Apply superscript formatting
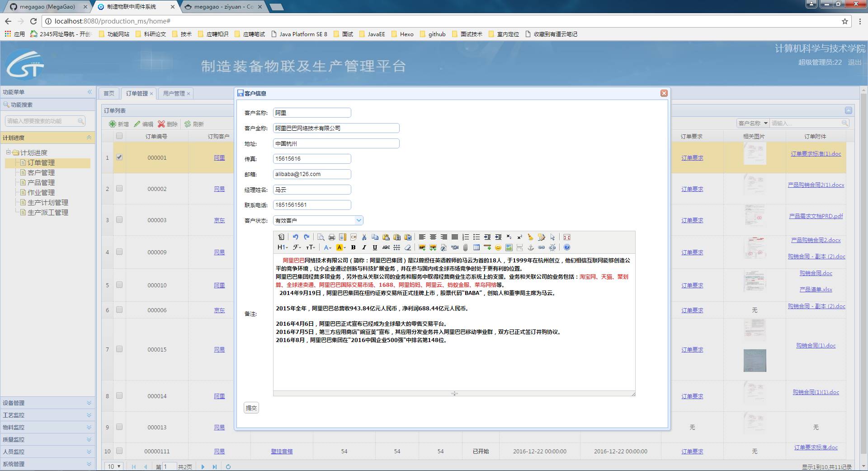The image size is (868, 471). 519,237
